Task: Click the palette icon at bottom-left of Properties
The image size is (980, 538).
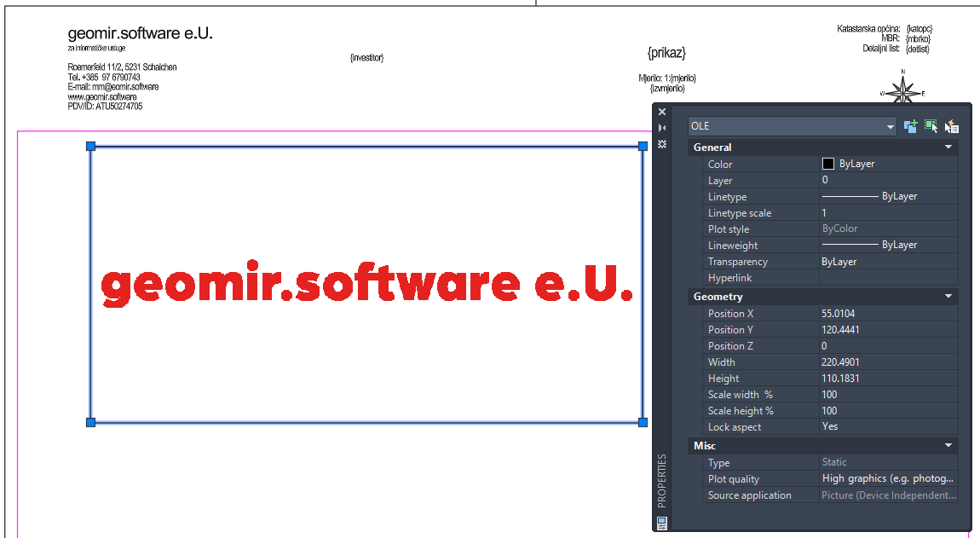Action: [662, 522]
